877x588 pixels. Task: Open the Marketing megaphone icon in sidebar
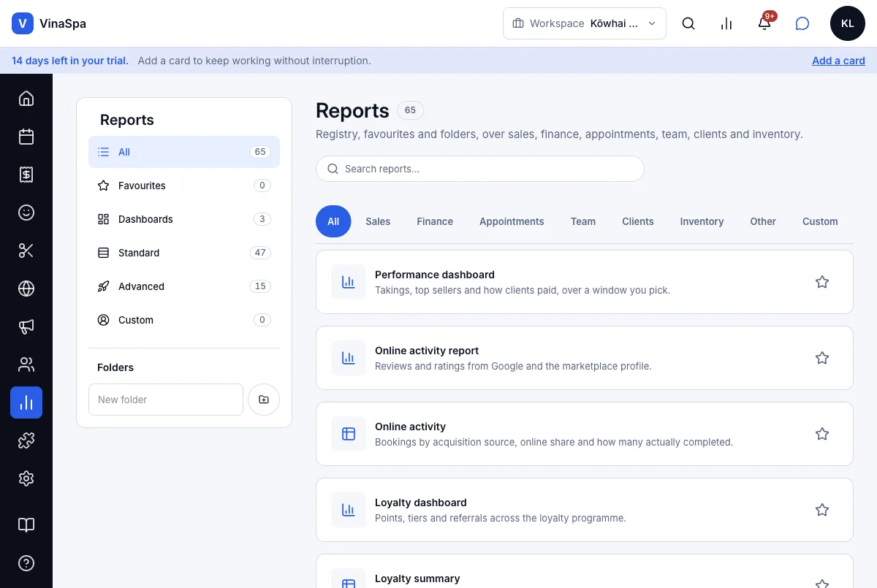point(26,327)
